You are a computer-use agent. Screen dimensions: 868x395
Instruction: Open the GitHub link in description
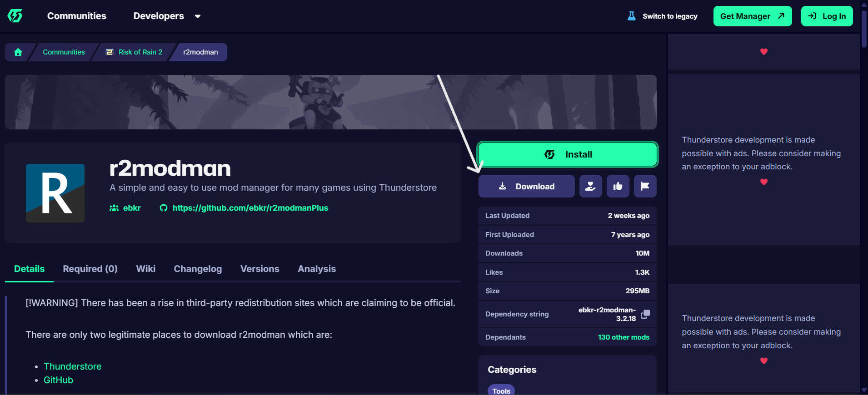pyautogui.click(x=58, y=380)
